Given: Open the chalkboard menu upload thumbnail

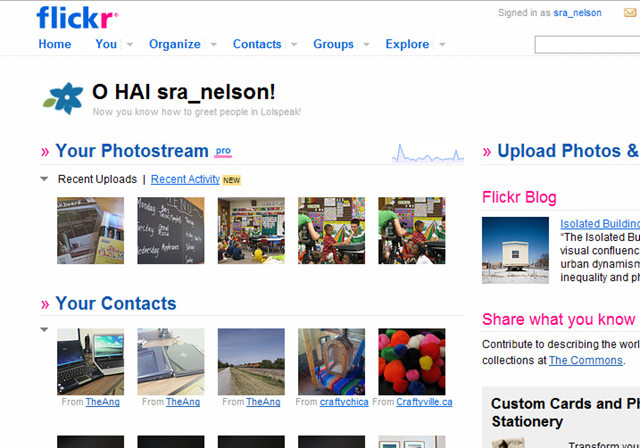Looking at the screenshot, I should pos(171,231).
